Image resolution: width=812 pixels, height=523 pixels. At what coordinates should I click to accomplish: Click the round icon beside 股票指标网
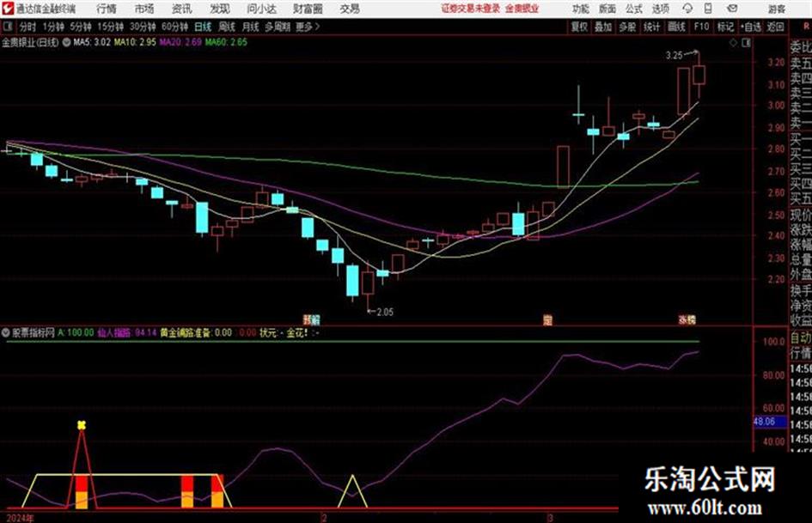point(6,332)
